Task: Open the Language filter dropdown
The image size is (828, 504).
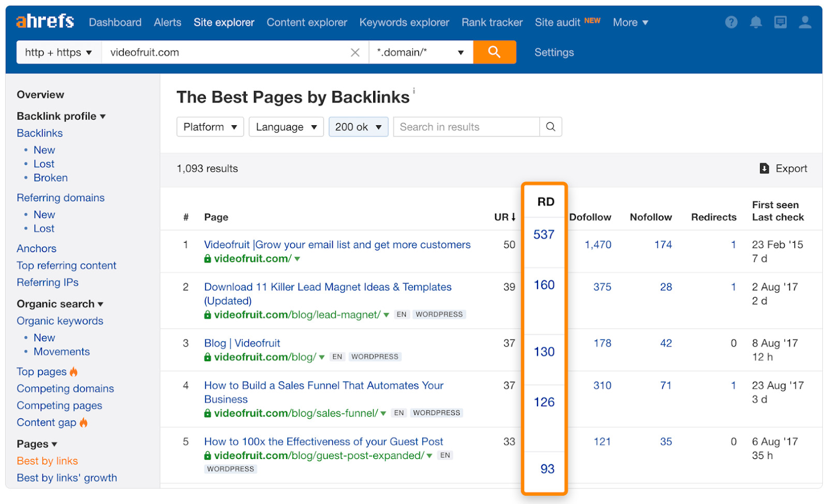Action: tap(286, 127)
